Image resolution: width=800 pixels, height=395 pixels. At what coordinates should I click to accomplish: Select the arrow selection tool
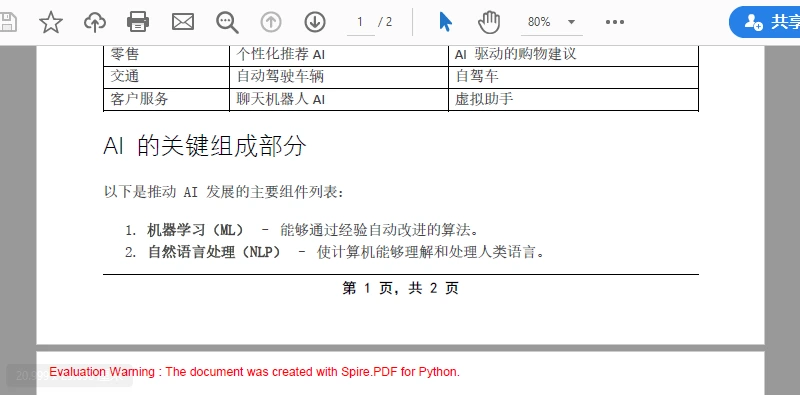[445, 22]
